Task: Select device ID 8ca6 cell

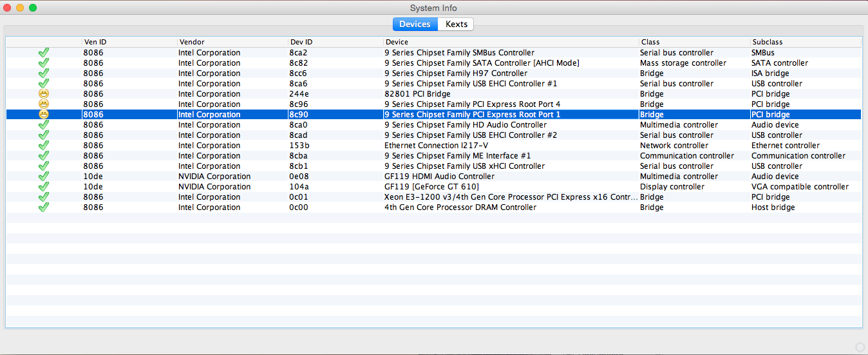Action: 299,84
